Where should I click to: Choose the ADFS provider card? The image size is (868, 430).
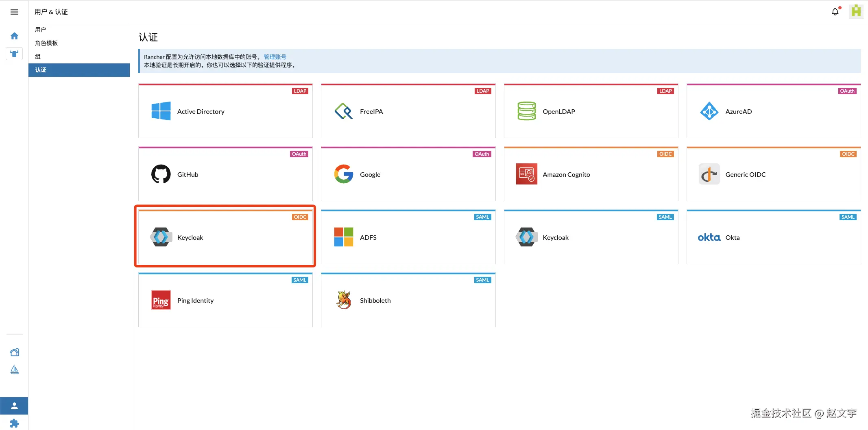coord(408,237)
